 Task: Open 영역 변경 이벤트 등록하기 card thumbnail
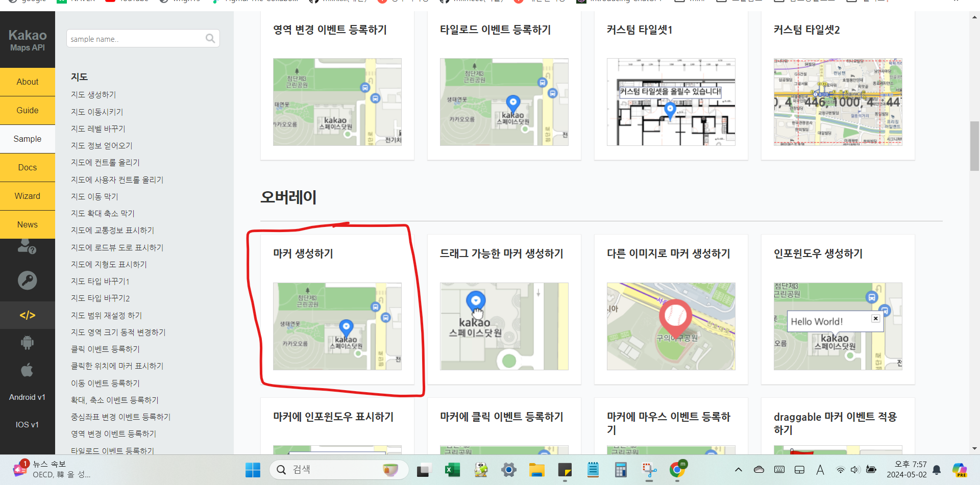point(337,102)
